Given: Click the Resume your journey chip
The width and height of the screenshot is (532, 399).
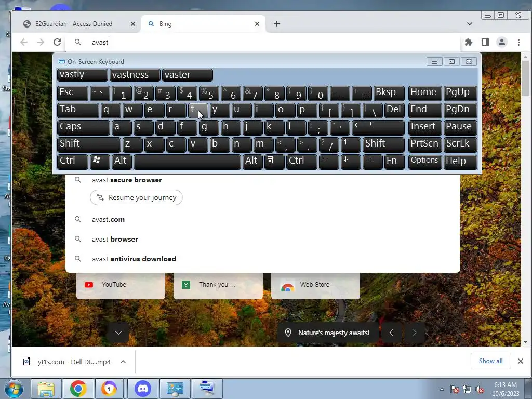Looking at the screenshot, I should [x=137, y=197].
